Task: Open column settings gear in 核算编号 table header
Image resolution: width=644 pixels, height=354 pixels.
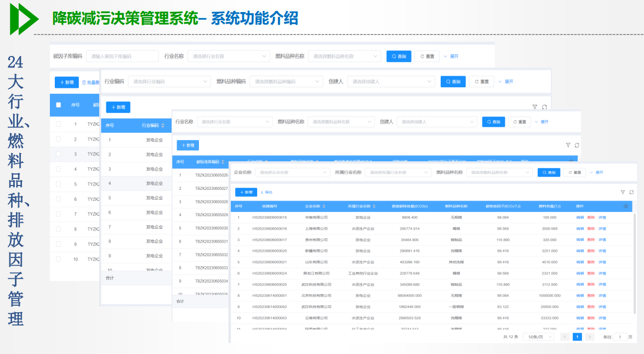Action: (625, 206)
